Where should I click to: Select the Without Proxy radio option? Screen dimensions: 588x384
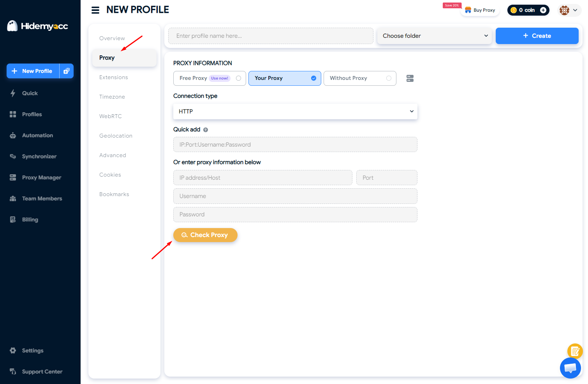tap(388, 78)
